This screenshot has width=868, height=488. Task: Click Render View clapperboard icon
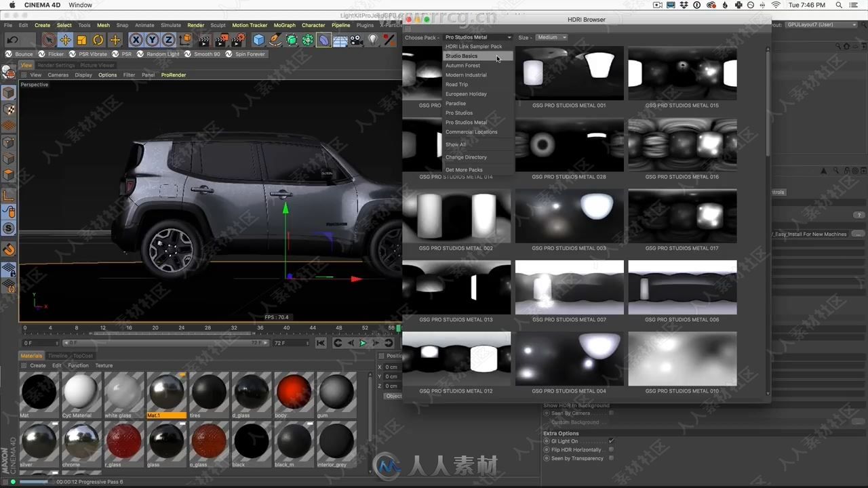pos(204,40)
